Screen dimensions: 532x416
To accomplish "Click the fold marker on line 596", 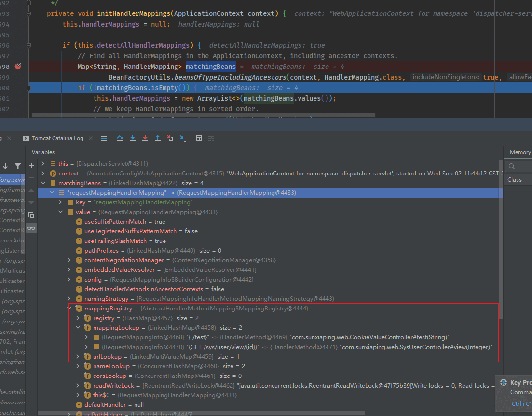I will point(29,45).
